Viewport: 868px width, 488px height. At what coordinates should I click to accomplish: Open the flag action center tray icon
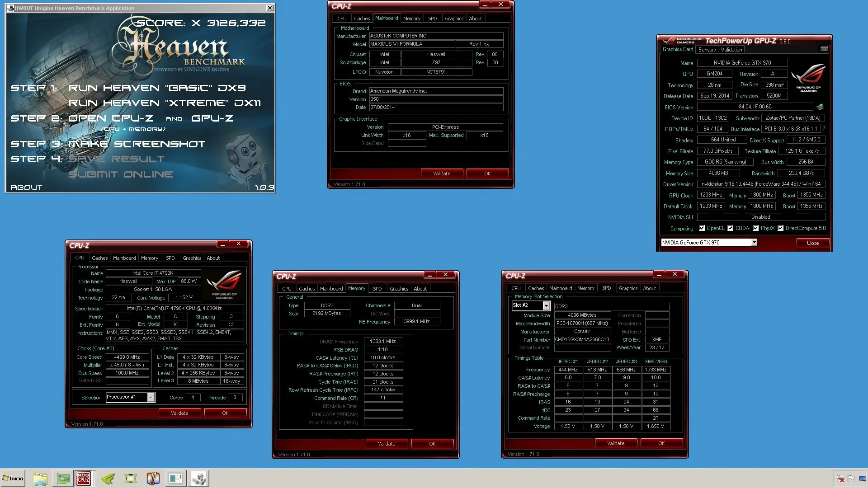[851, 479]
